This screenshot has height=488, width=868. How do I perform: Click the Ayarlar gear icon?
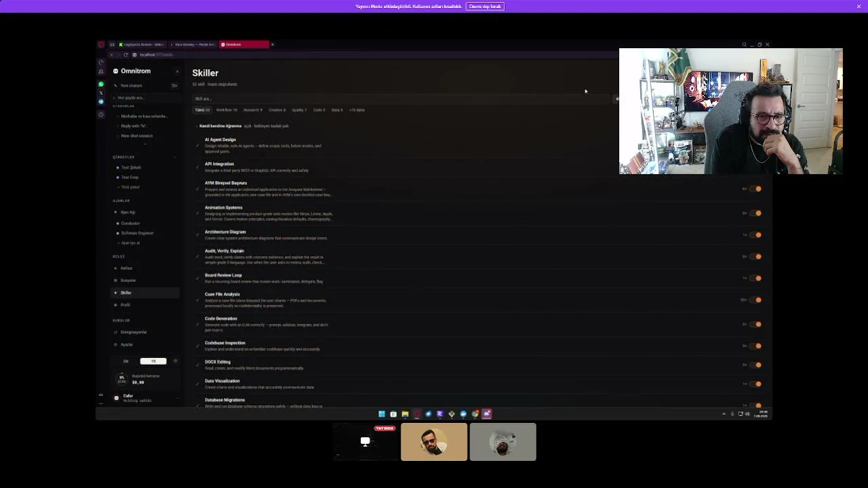click(x=115, y=344)
